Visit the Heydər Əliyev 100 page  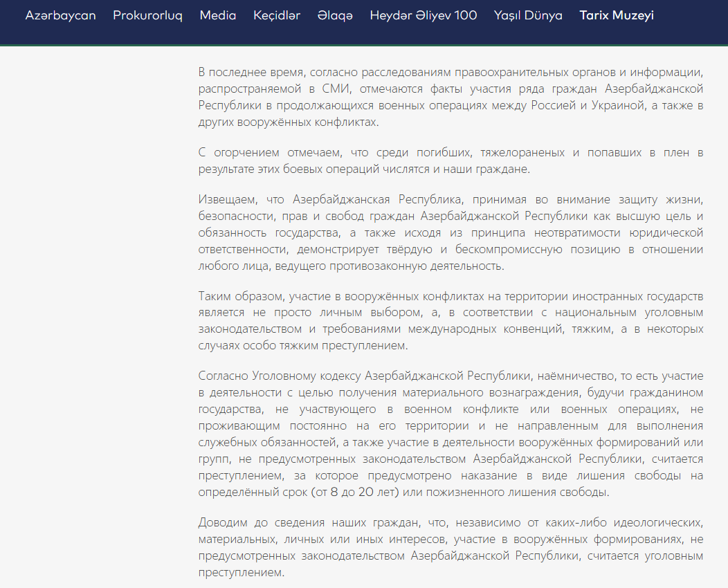(424, 15)
